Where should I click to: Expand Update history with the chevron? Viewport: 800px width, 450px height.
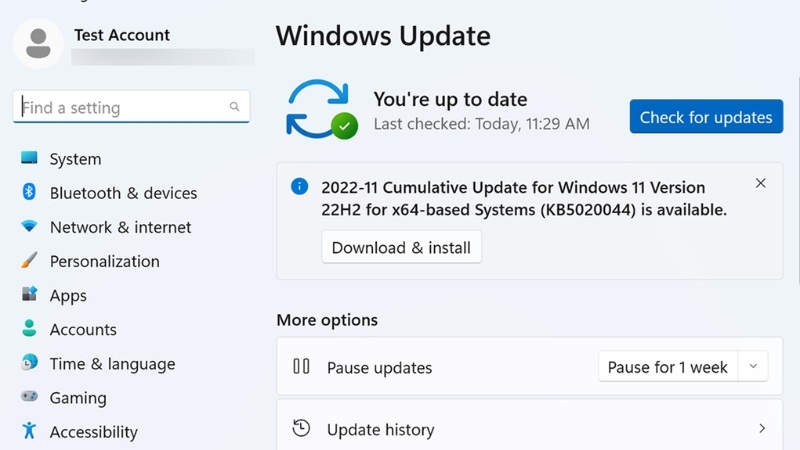[x=762, y=428]
